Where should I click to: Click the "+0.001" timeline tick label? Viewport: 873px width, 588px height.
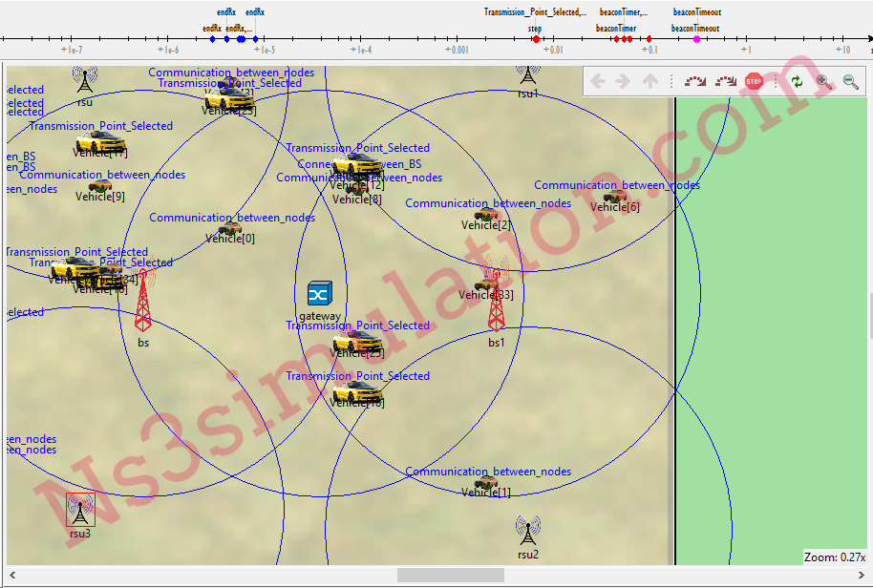pos(457,50)
